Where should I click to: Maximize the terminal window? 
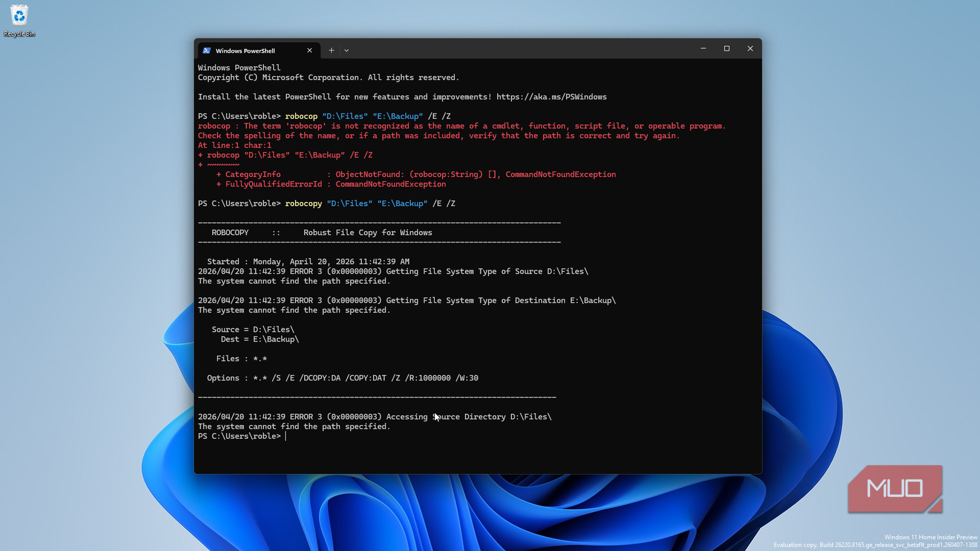click(x=726, y=49)
